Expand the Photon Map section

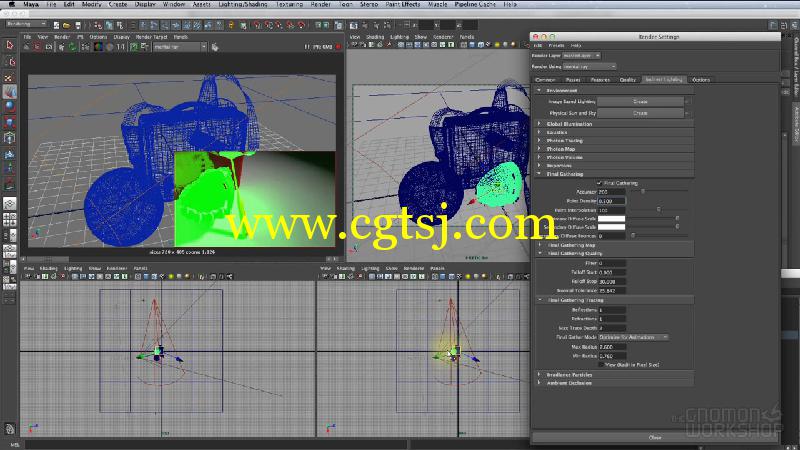click(x=539, y=149)
